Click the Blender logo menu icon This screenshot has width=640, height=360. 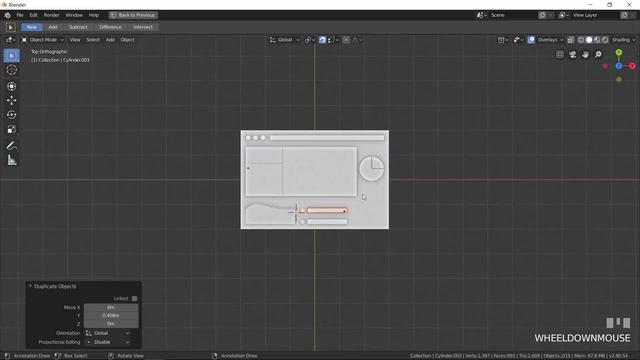pos(7,15)
